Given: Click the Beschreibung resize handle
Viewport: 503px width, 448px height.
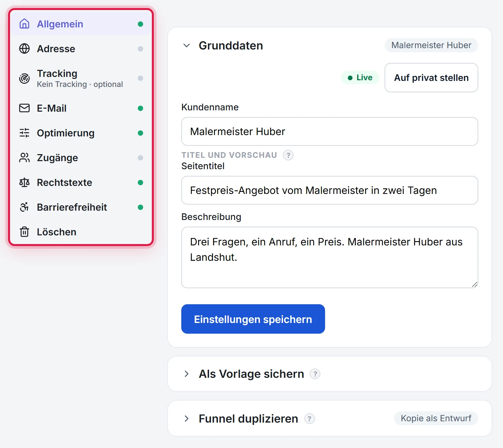Looking at the screenshot, I should 475,285.
